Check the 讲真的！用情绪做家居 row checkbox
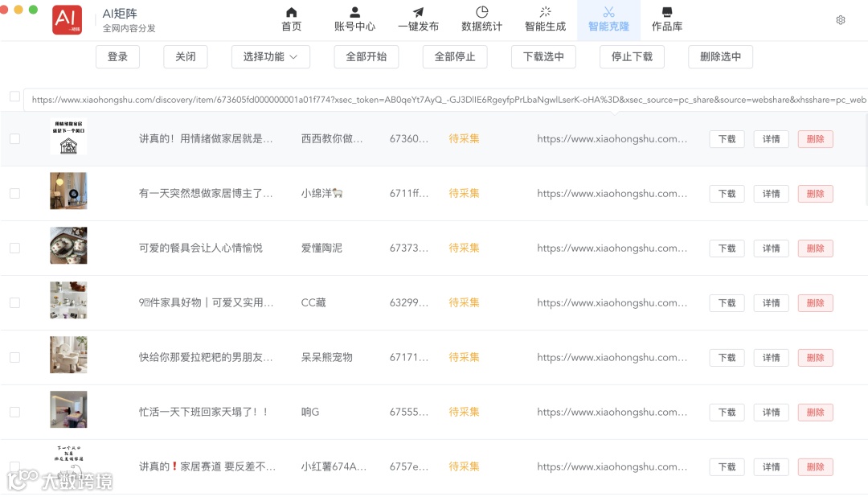Viewport: 868px width, 497px height. pos(15,138)
